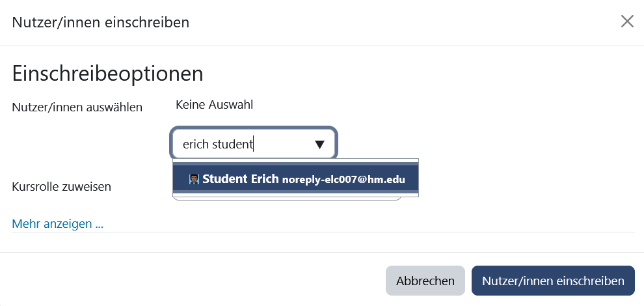The width and height of the screenshot is (644, 306).
Task: Click the noreply-elc007@hm.edu email in the suggestion
Action: point(343,180)
